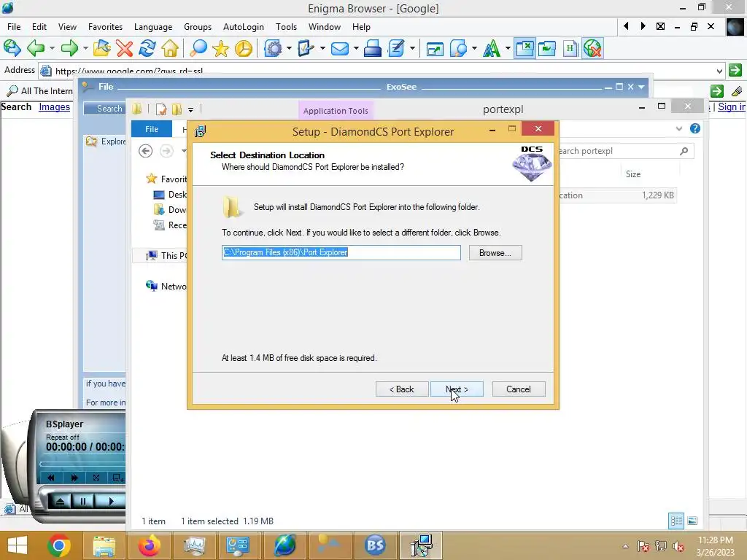Click the Print icon in browser toolbar
747x560 pixels.
(x=373, y=48)
